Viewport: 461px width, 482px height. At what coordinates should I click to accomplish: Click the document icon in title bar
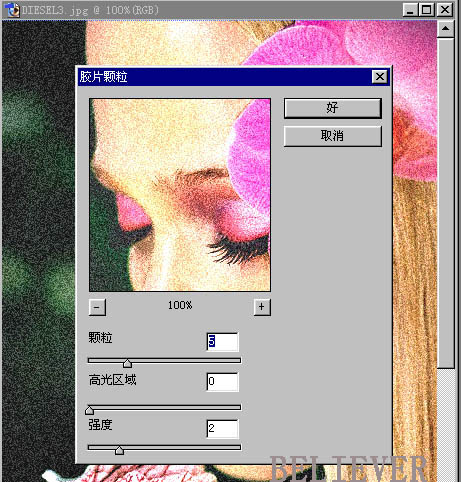tap(13, 10)
